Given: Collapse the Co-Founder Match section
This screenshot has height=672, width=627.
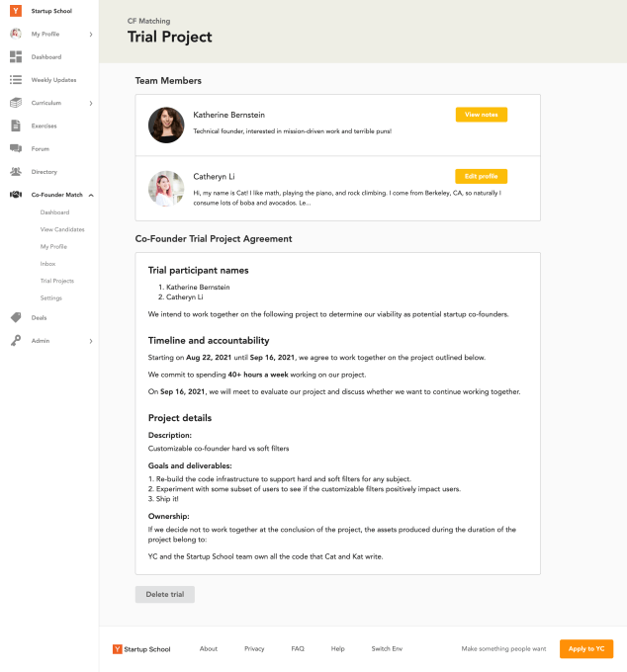Looking at the screenshot, I should (91, 195).
